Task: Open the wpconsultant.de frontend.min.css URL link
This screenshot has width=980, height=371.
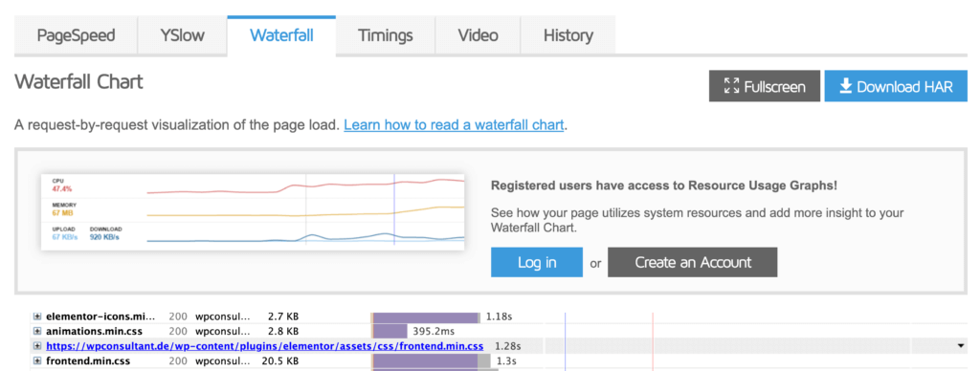Action: click(x=265, y=346)
